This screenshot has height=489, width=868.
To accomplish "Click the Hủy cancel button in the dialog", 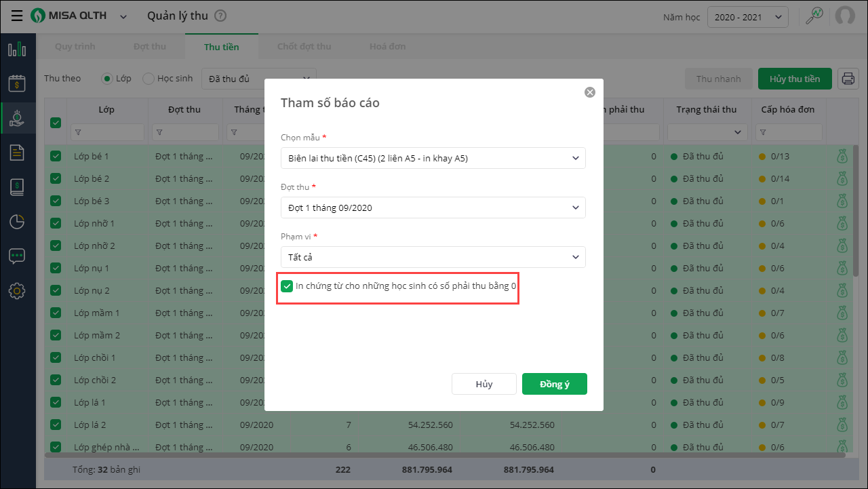I will click(x=484, y=384).
